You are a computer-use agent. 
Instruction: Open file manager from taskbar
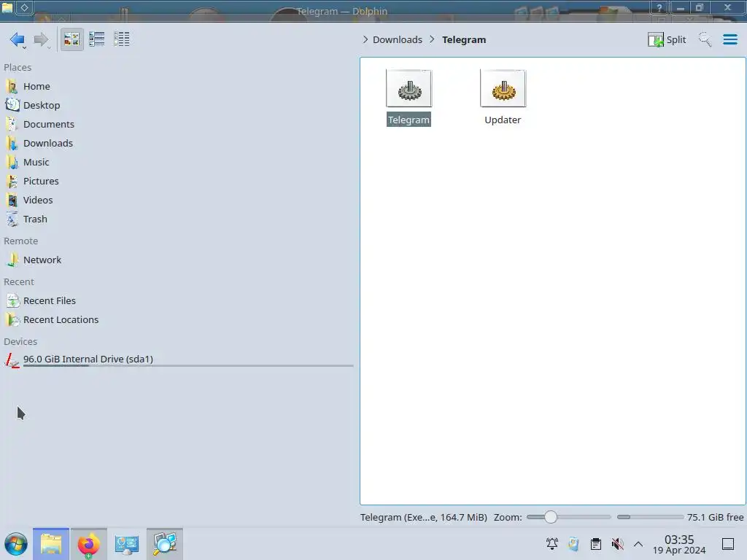(51, 544)
